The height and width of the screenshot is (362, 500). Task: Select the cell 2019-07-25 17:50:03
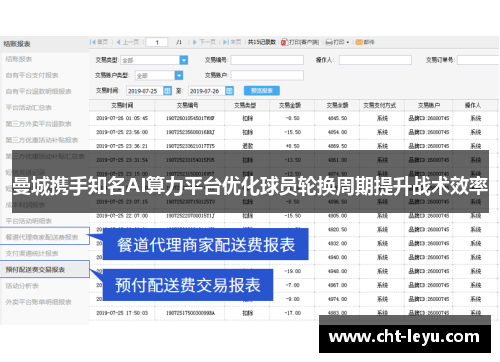click(x=122, y=313)
